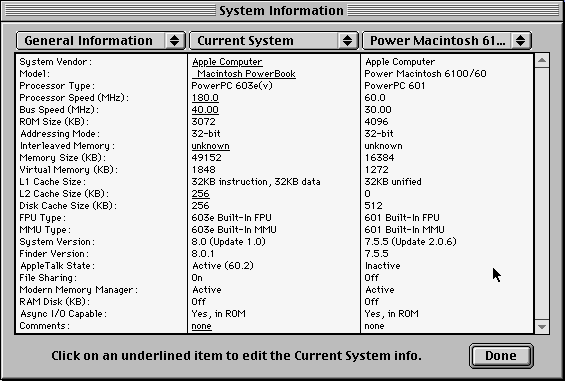Click the 7.5.5 (Update 2.0.6) value
Viewport: 565px width, 381px height.
[x=411, y=242]
